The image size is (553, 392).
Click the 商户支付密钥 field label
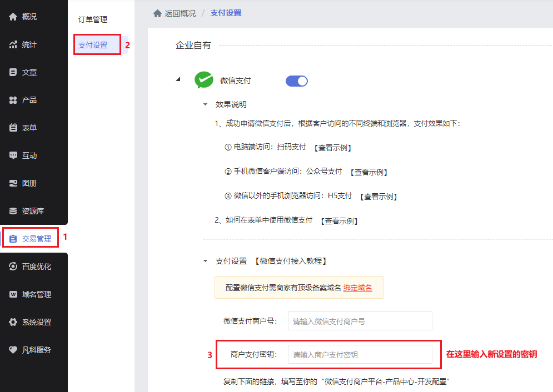pos(254,354)
